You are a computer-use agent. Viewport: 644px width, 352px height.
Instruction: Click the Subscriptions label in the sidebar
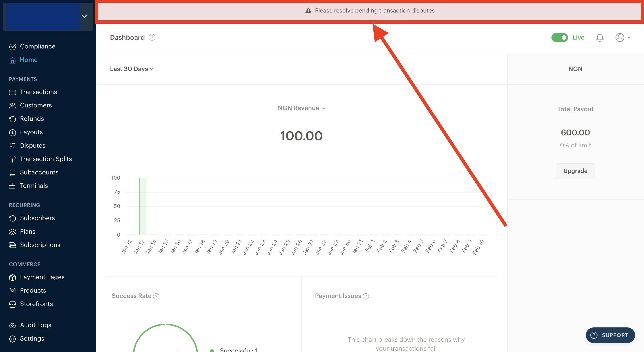40,245
